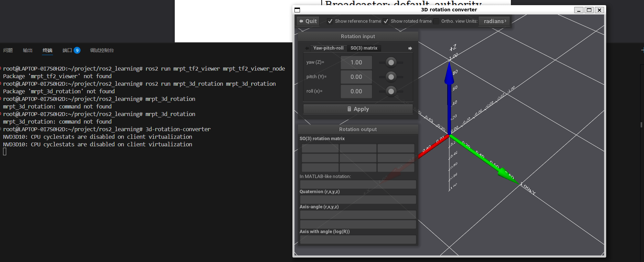The image size is (644, 262).
Task: Click the left tab-scroll arrow in Rotation input
Action: [x=307, y=48]
